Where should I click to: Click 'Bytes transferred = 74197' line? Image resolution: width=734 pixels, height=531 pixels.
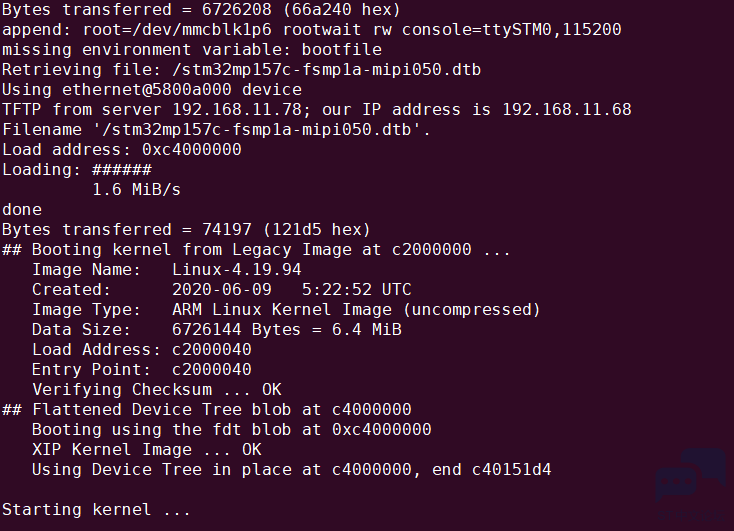tap(187, 230)
